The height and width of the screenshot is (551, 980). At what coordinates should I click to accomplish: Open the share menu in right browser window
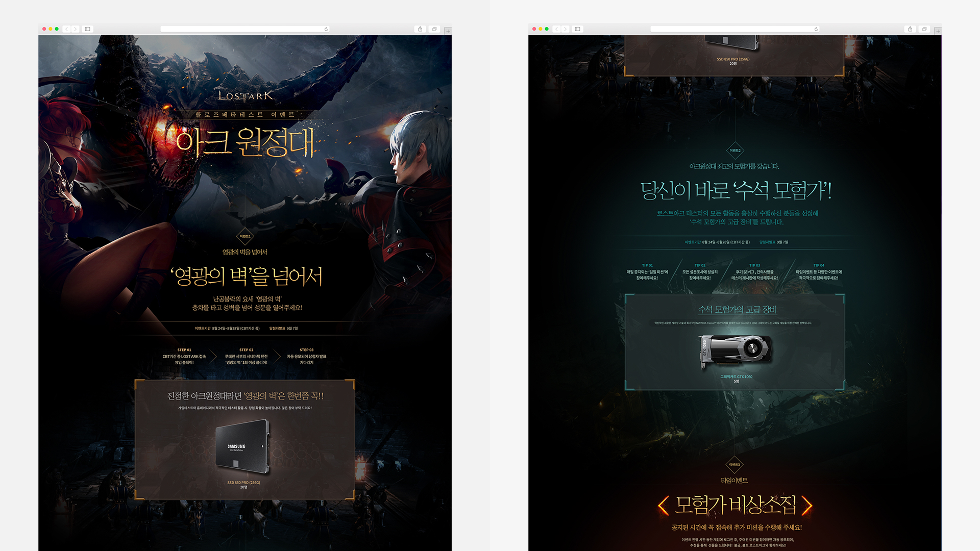(910, 29)
